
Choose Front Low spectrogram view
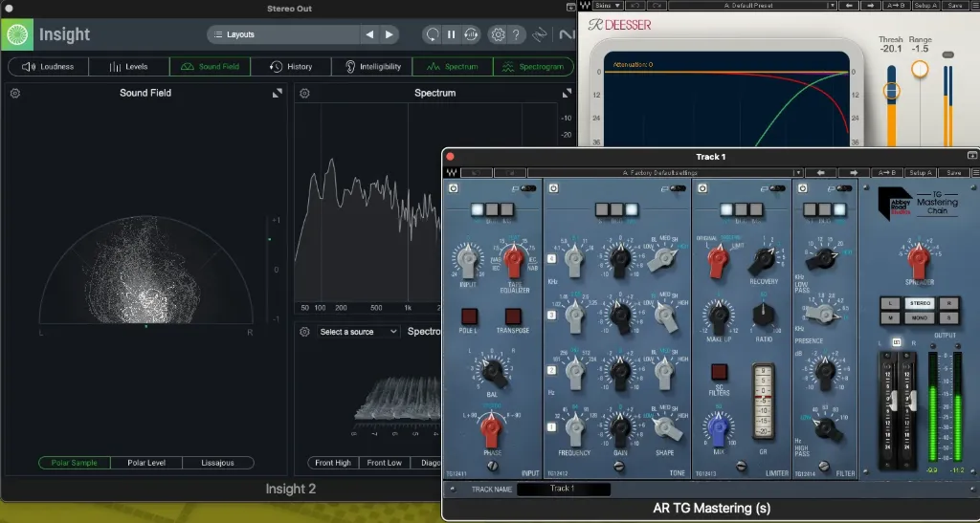tap(385, 463)
